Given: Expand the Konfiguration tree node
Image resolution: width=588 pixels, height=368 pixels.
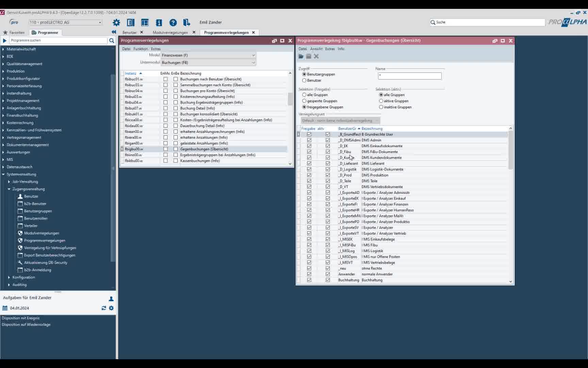Looking at the screenshot, I should (x=9, y=277).
